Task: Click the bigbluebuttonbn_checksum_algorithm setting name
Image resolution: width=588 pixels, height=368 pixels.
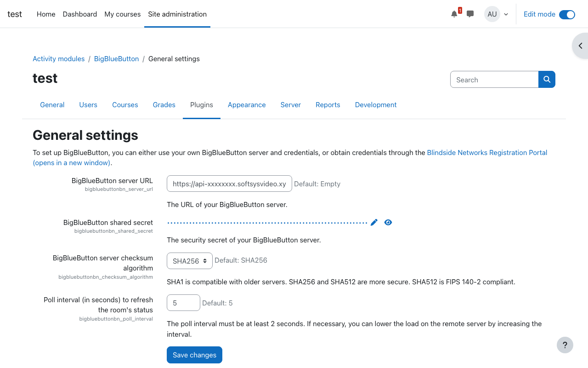Action: (x=106, y=277)
